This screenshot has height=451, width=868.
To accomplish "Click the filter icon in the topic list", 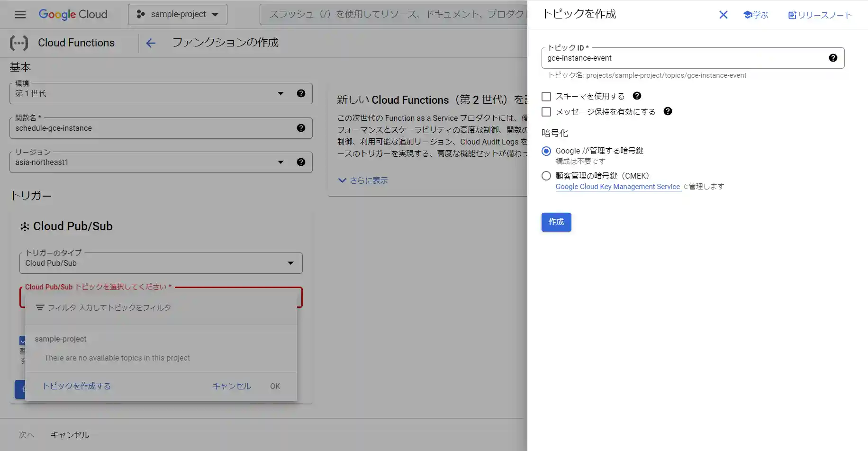I will pos(40,307).
